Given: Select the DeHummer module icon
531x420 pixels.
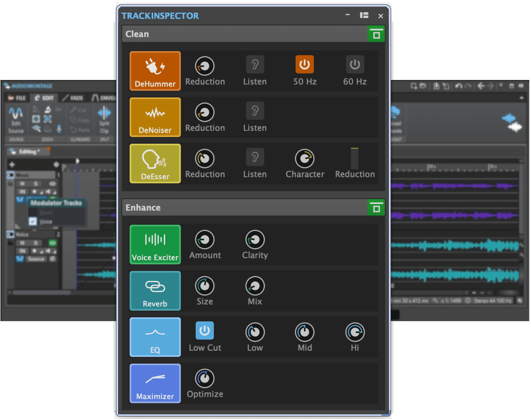Looking at the screenshot, I should [x=155, y=71].
